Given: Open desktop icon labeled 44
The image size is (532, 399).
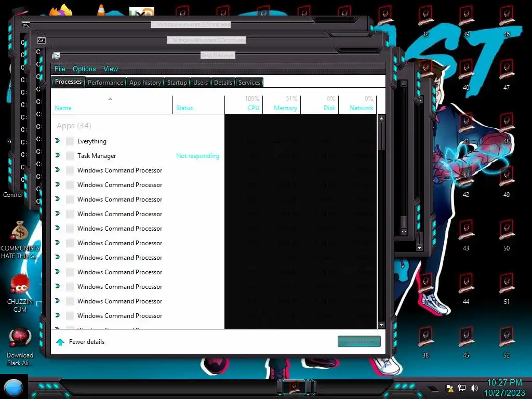Looking at the screenshot, I should [466, 288].
